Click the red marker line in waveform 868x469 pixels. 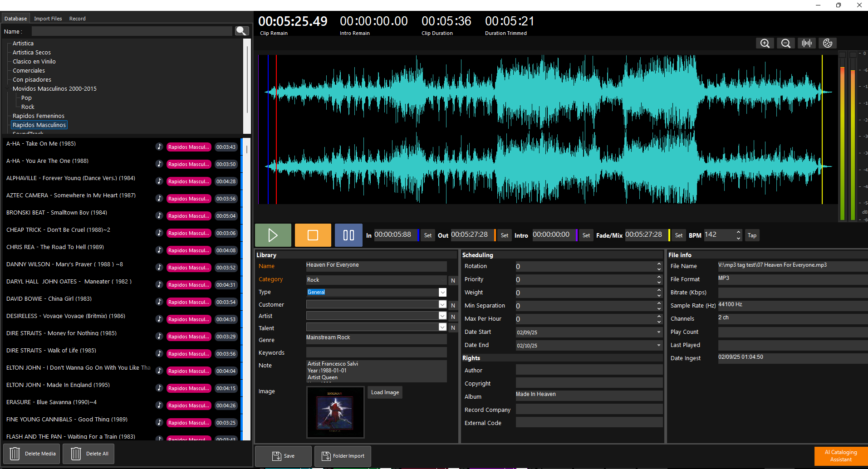tap(276, 129)
